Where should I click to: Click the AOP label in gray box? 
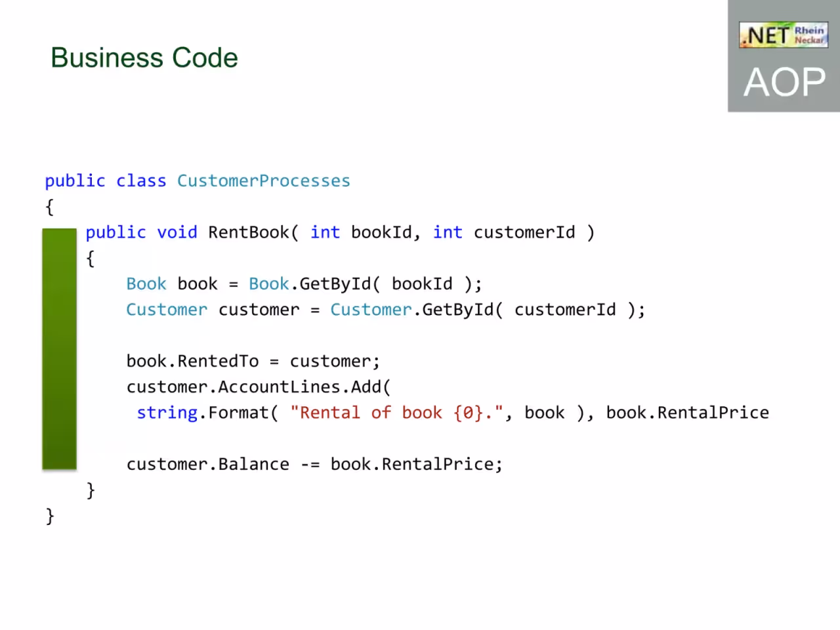[784, 83]
